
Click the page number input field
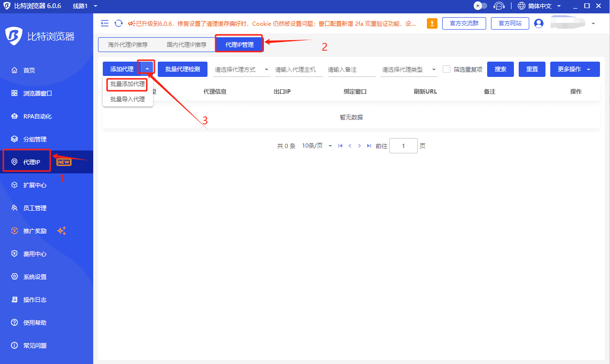[403, 146]
